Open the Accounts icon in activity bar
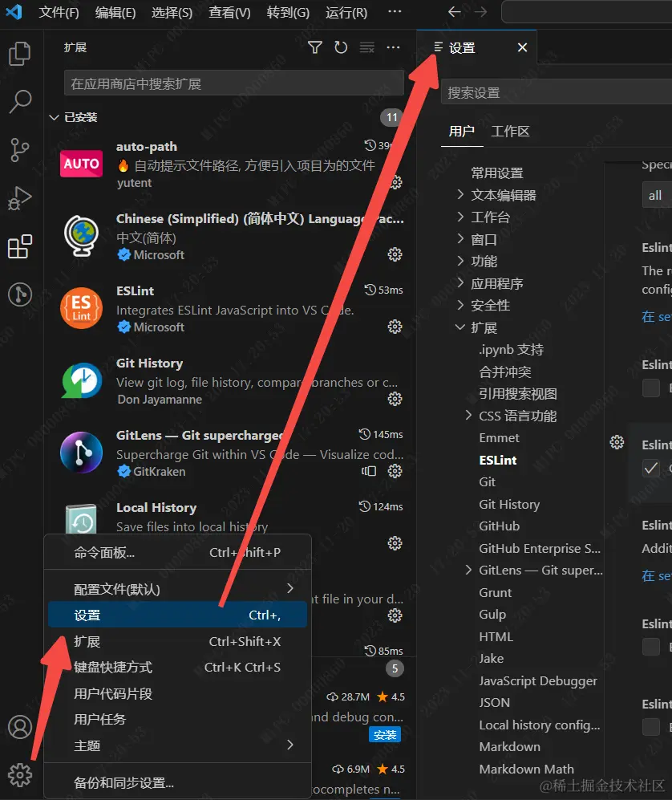 click(20, 727)
